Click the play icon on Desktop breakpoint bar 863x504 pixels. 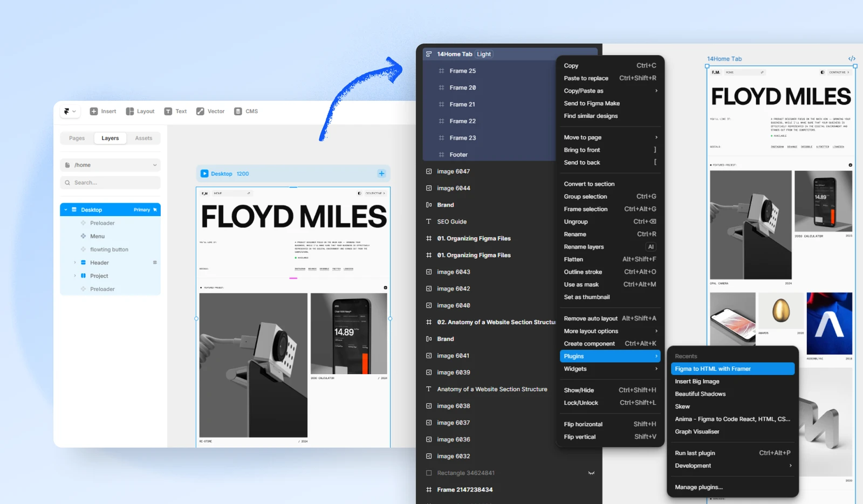click(x=204, y=174)
